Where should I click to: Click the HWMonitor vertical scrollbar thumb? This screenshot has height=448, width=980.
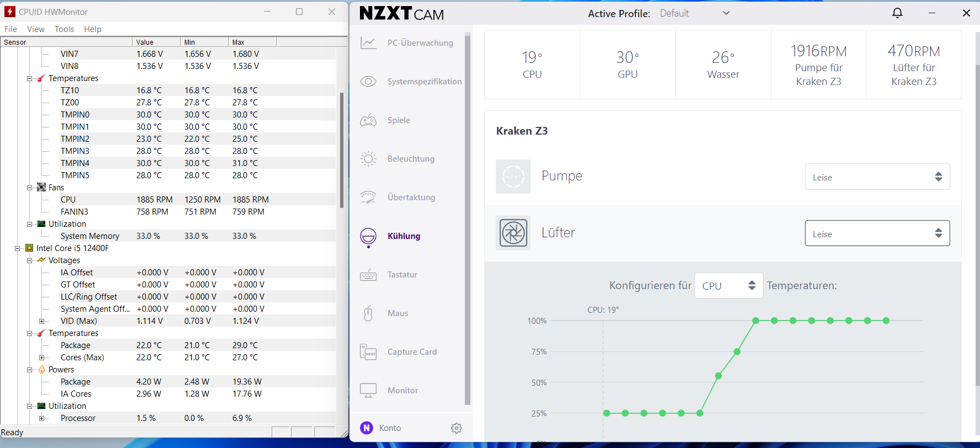[342, 150]
